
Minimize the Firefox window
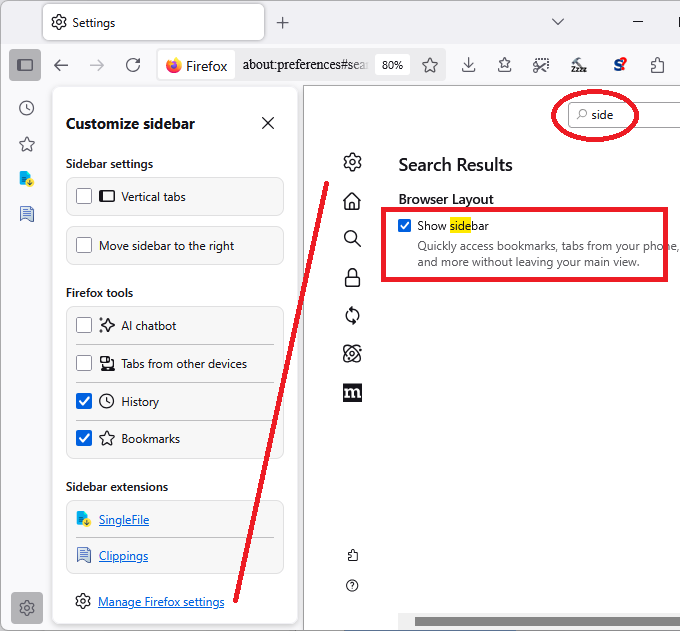coord(638,22)
